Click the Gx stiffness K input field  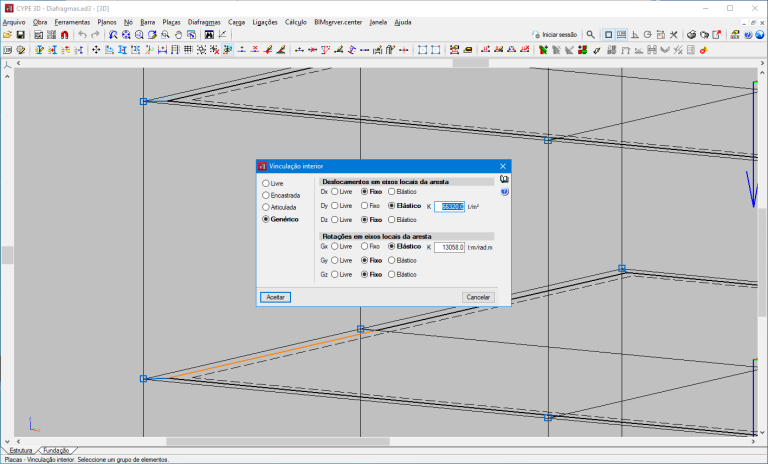tap(449, 246)
